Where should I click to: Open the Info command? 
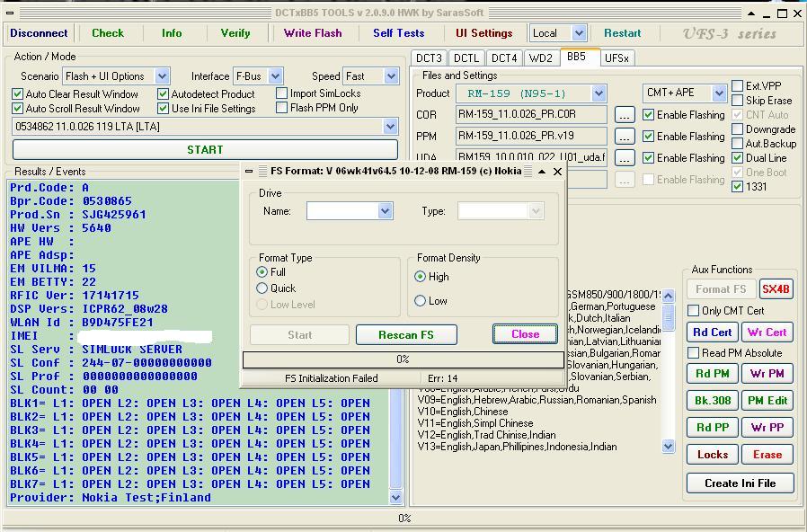click(172, 33)
